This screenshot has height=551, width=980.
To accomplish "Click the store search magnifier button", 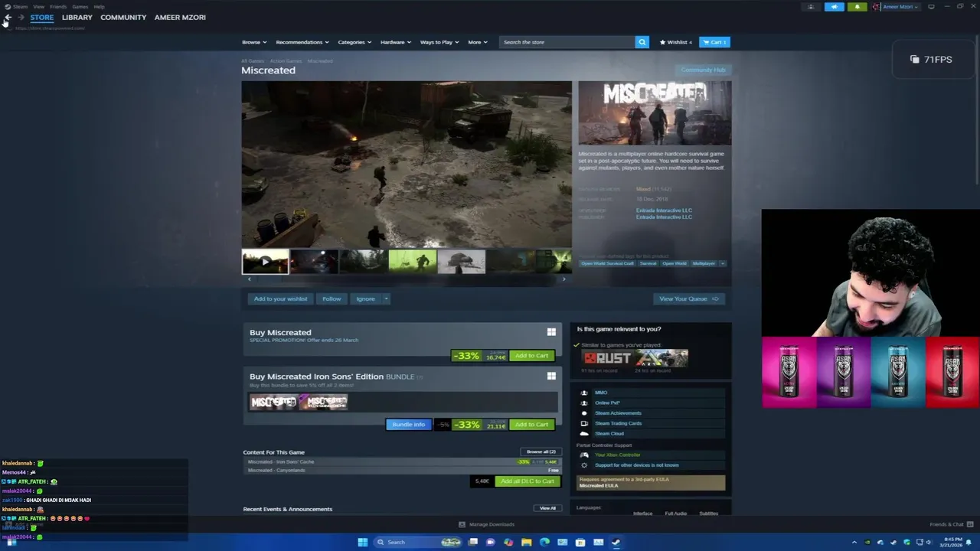I will tap(642, 42).
